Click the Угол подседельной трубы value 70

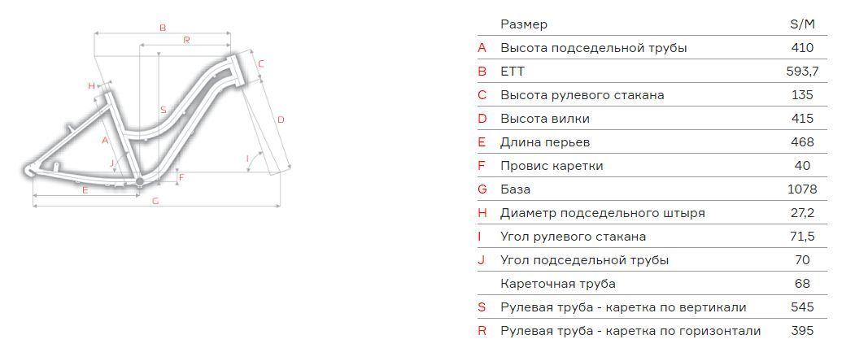[802, 259]
